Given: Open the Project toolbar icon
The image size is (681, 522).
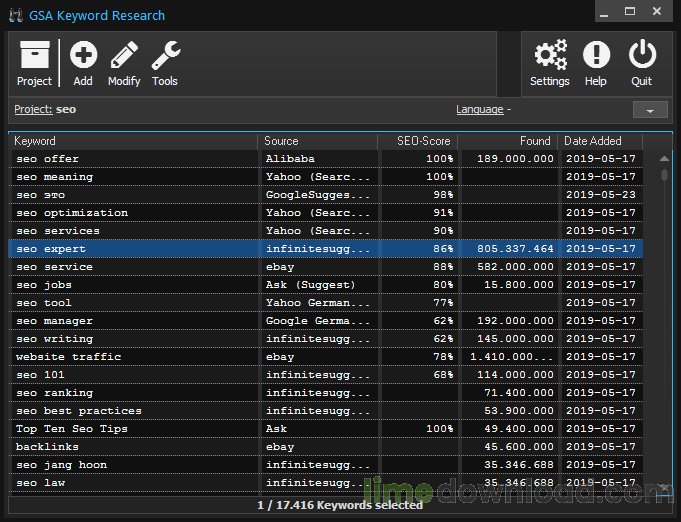Looking at the screenshot, I should pyautogui.click(x=34, y=63).
